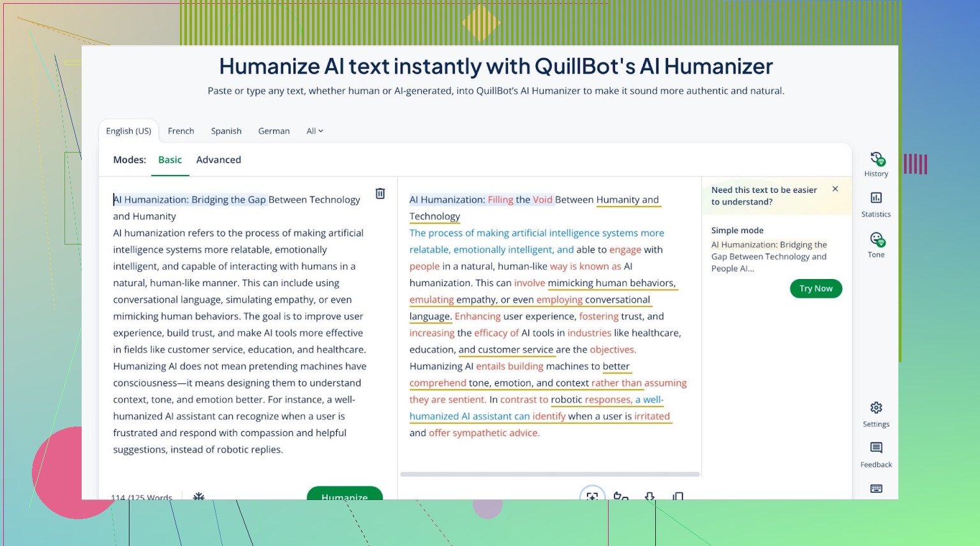Image resolution: width=980 pixels, height=546 pixels.
Task: Choose the French language tab
Action: [x=181, y=131]
